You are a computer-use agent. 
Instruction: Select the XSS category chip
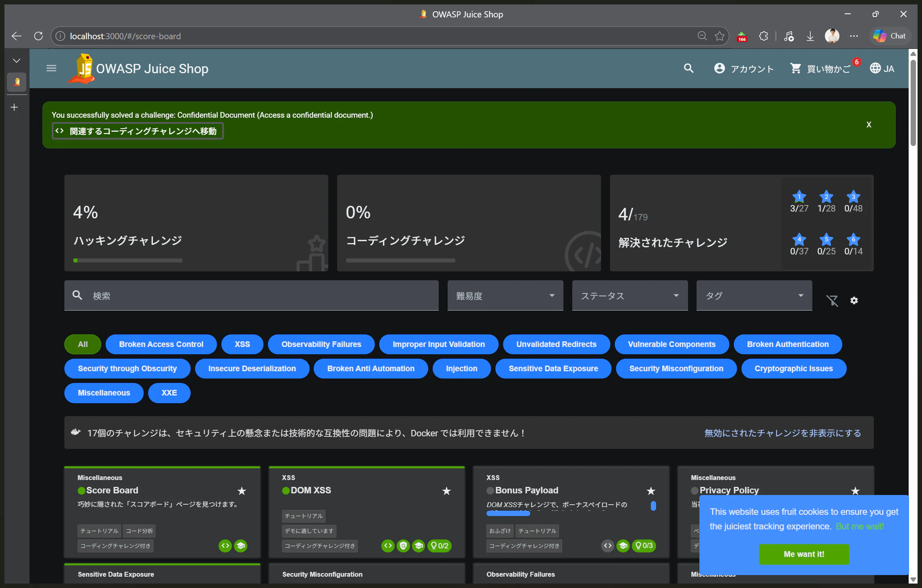[242, 344]
